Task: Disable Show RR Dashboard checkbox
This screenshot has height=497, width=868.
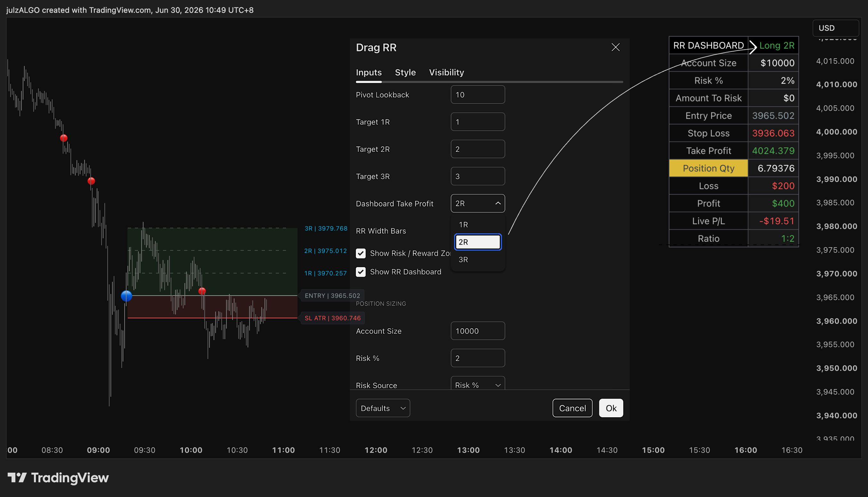Action: click(x=360, y=272)
